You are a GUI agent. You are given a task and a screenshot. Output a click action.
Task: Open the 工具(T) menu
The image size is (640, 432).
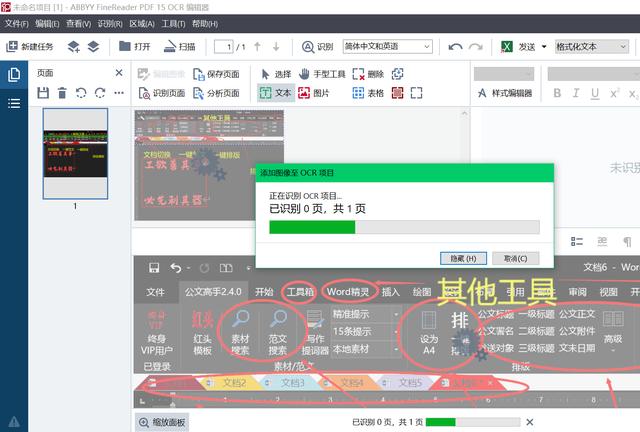coord(173,24)
